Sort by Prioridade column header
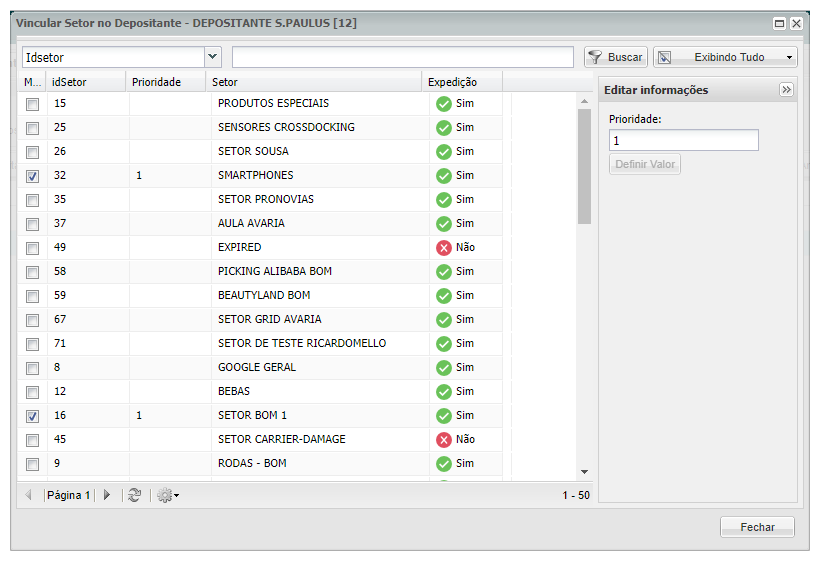820x561 pixels. [x=166, y=82]
